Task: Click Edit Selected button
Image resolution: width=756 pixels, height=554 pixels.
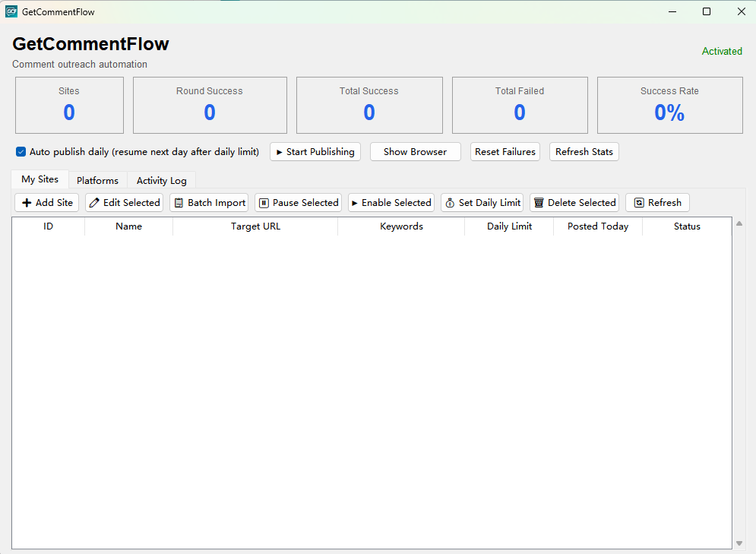Action: tap(125, 202)
